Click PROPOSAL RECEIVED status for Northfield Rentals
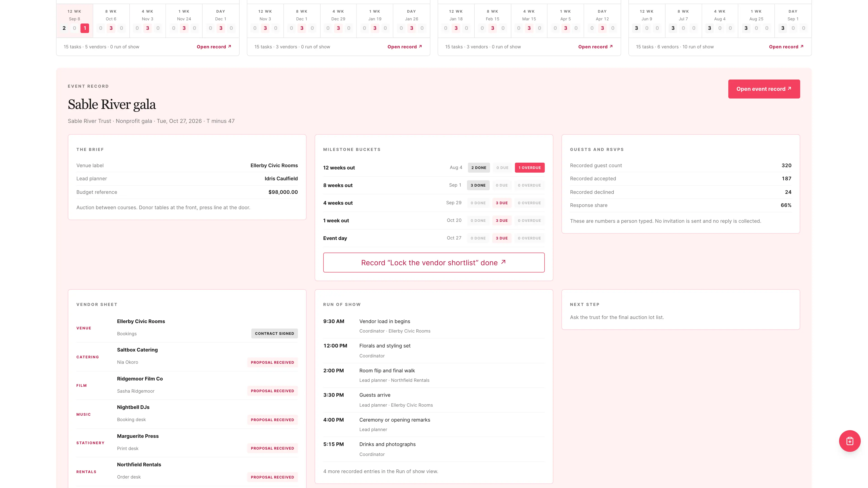 (272, 477)
